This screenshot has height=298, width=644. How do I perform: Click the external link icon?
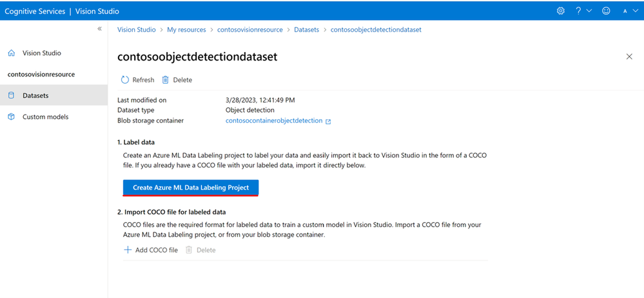[327, 122]
